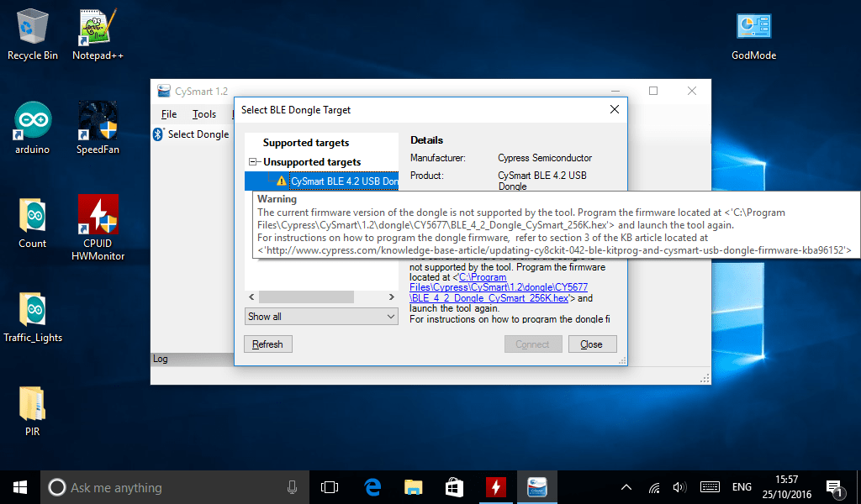Open the Wi-Fi network tray icon

point(653,487)
